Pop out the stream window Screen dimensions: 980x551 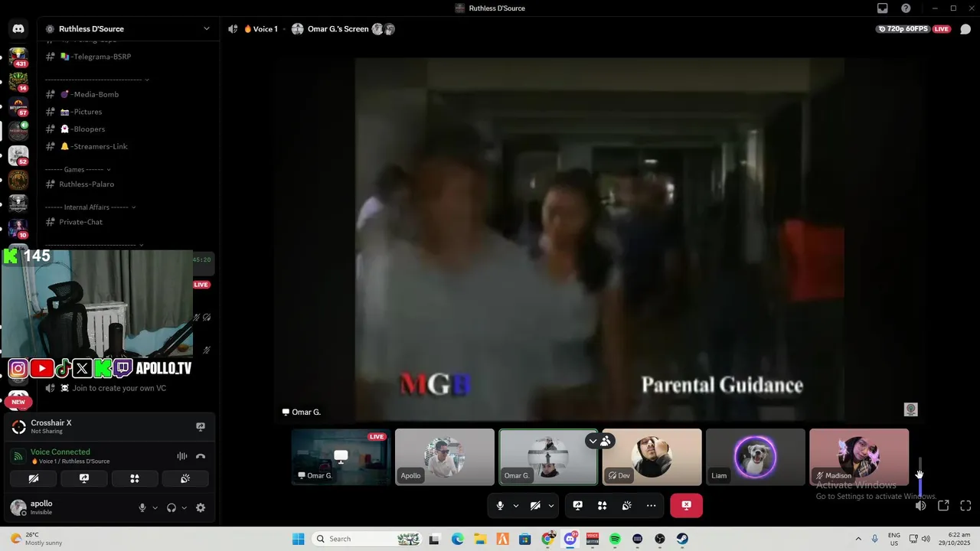tap(943, 505)
